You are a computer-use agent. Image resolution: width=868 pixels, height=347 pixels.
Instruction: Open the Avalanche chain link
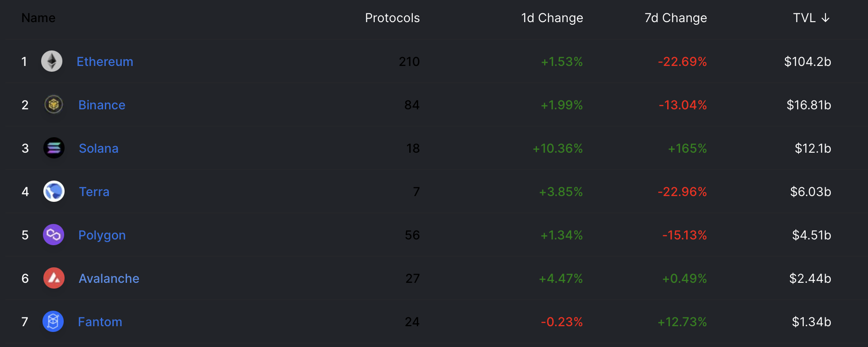[109, 278]
